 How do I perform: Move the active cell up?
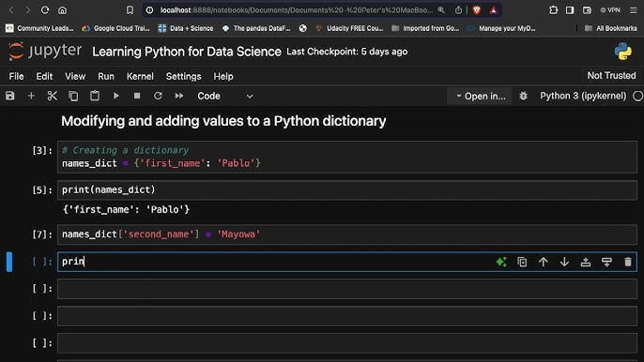544,262
